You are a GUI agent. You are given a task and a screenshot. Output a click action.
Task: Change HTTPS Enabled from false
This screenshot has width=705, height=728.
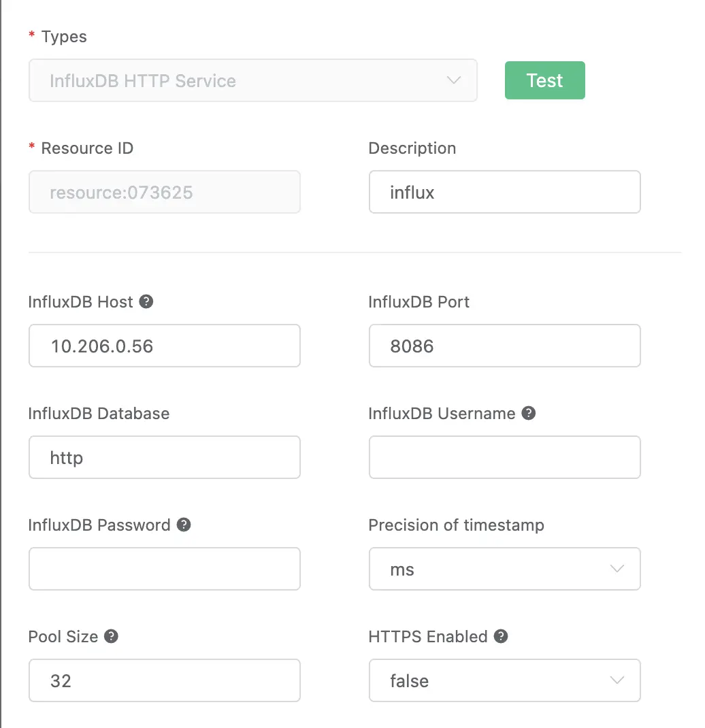pos(505,680)
